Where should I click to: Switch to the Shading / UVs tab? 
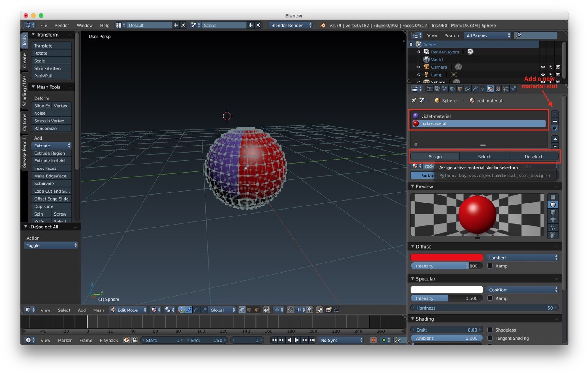tap(24, 91)
